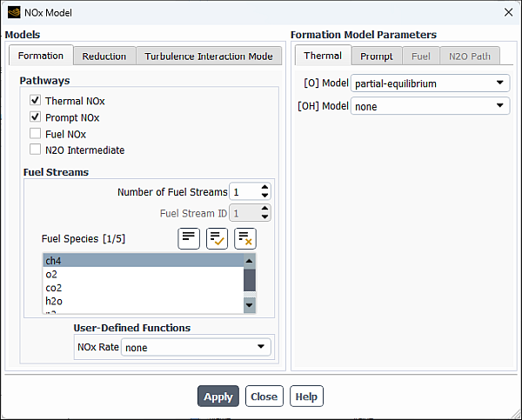This screenshot has width=522, height=420.
Task: Open the [O] Model dropdown
Action: coord(430,83)
